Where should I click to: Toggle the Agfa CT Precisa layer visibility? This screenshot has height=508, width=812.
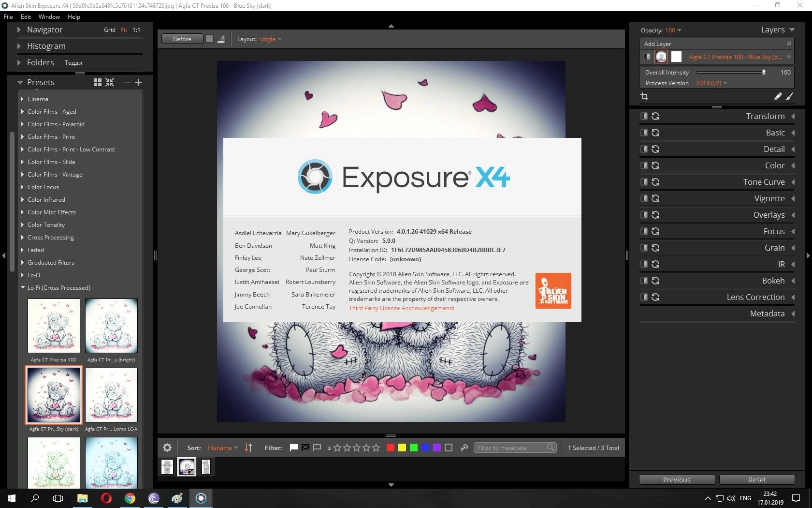(647, 57)
